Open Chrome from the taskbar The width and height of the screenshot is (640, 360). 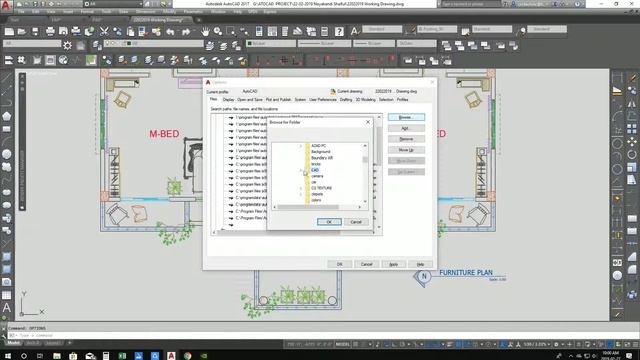[x=187, y=356]
